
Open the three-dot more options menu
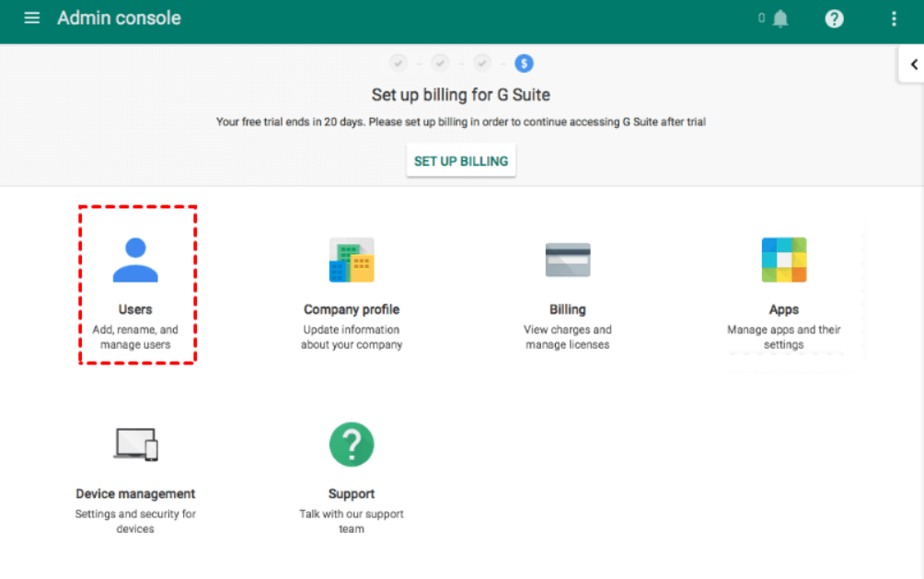tap(893, 18)
